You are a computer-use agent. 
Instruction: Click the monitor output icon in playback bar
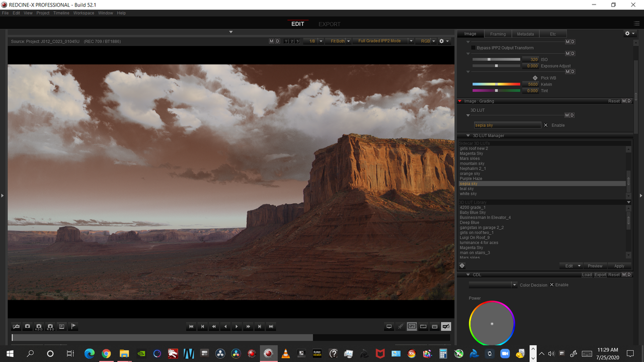[389, 326]
